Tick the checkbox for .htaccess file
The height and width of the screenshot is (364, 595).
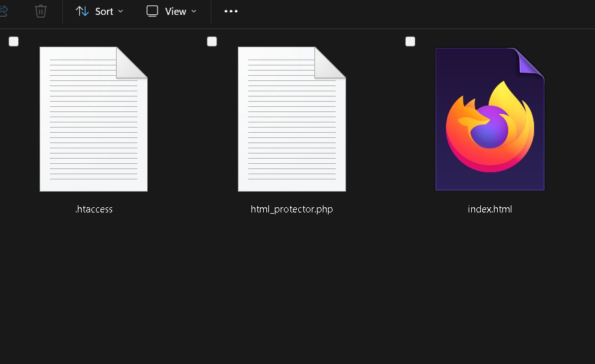pyautogui.click(x=14, y=41)
